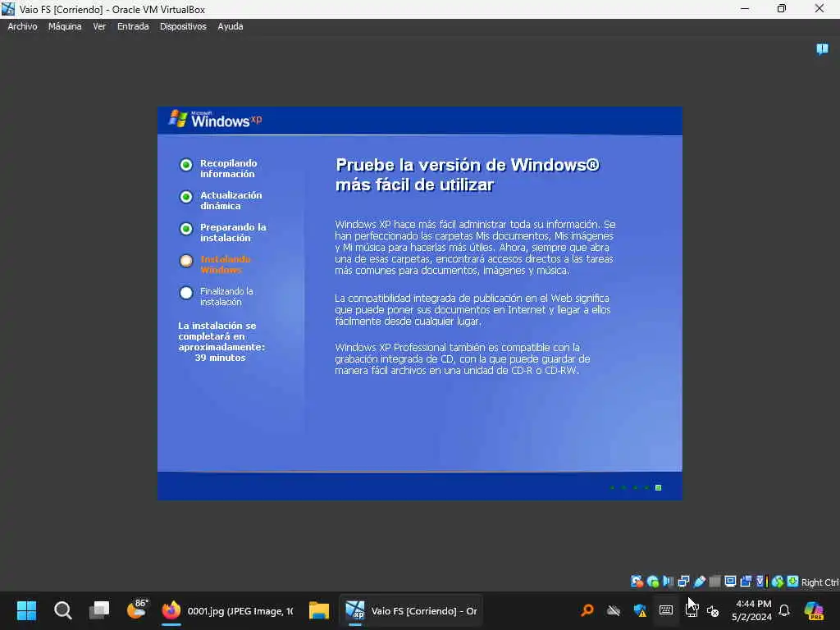Open Task View on the taskbar
Viewport: 840px width, 630px height.
point(99,610)
